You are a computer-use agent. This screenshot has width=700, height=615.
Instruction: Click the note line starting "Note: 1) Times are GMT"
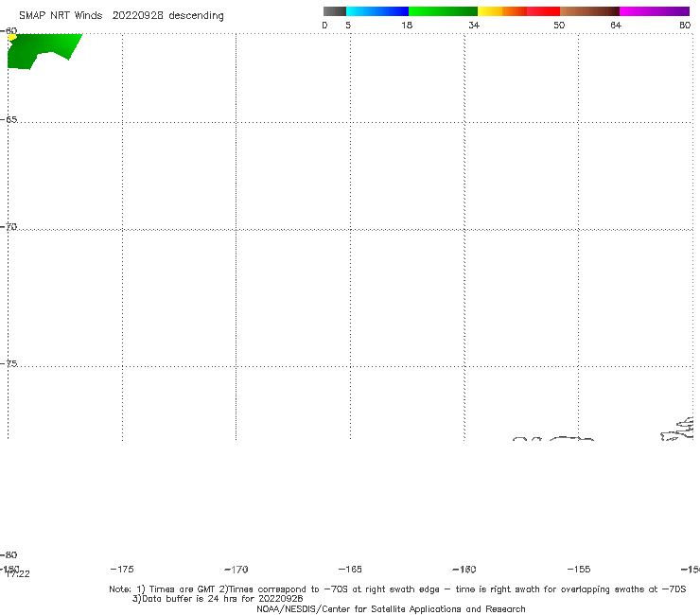[397, 589]
